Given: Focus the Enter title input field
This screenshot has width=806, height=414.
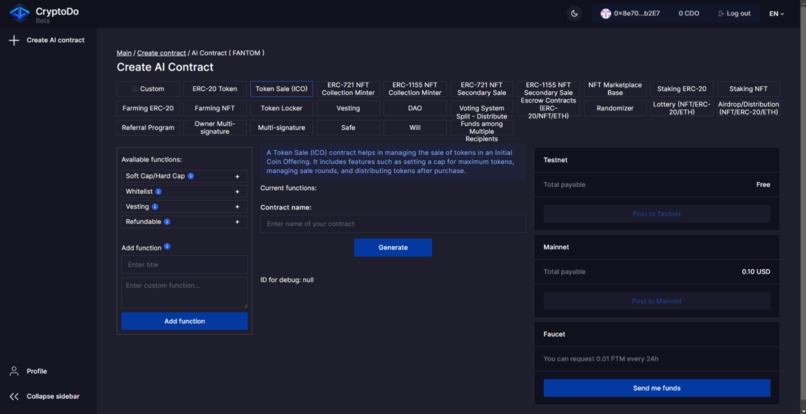Looking at the screenshot, I should (185, 265).
